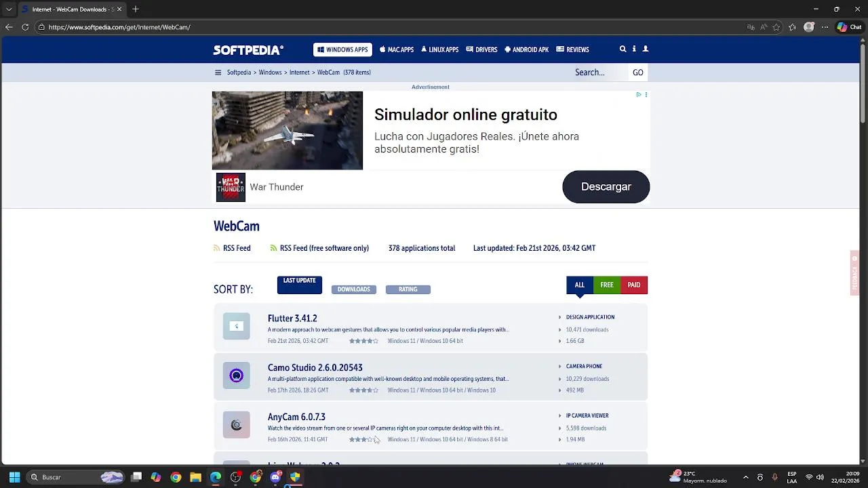Open Copilot icon on the taskbar

(156, 477)
